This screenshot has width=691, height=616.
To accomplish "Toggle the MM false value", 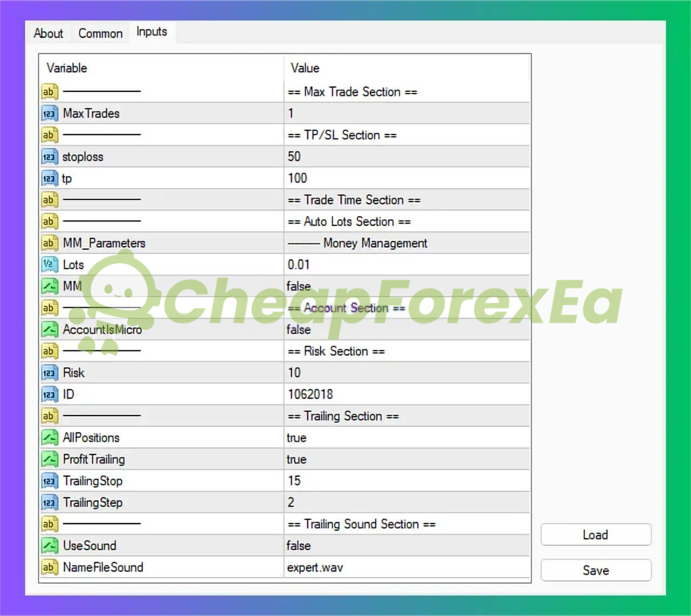I will click(299, 286).
